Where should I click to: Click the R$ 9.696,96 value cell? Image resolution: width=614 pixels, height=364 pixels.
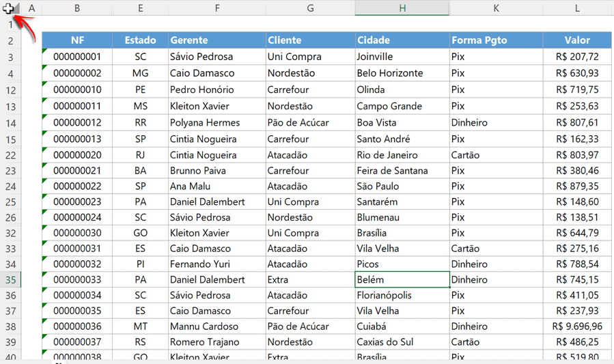[577, 326]
